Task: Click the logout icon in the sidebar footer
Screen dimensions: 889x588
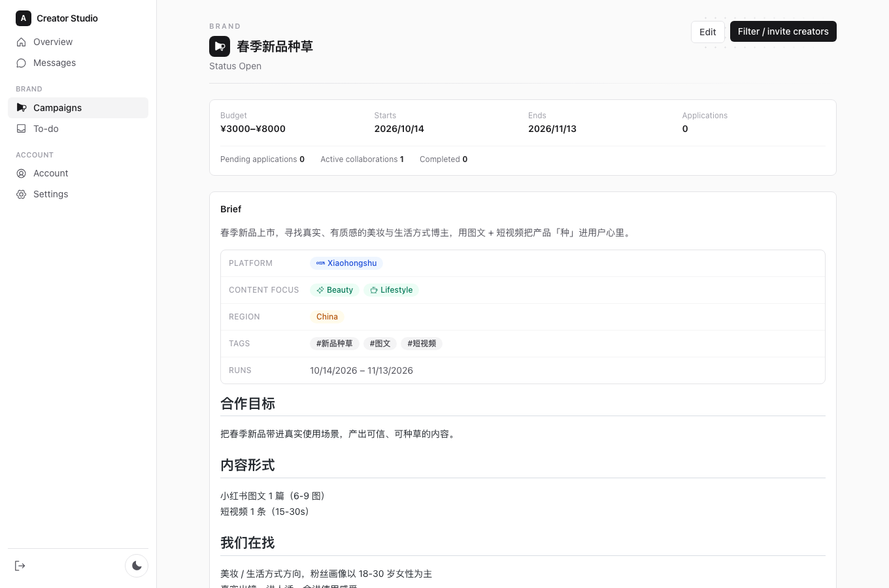Action: [x=20, y=566]
